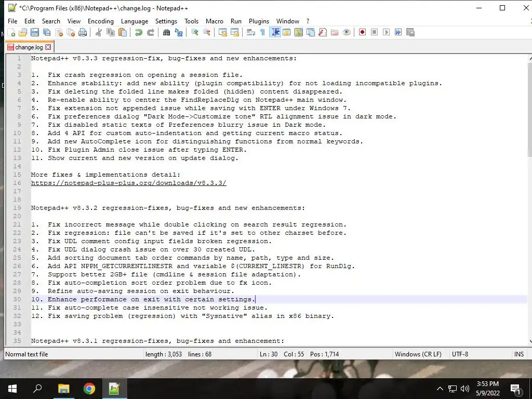Click the Print toolbar icon
This screenshot has width=532, height=399.
click(83, 32)
